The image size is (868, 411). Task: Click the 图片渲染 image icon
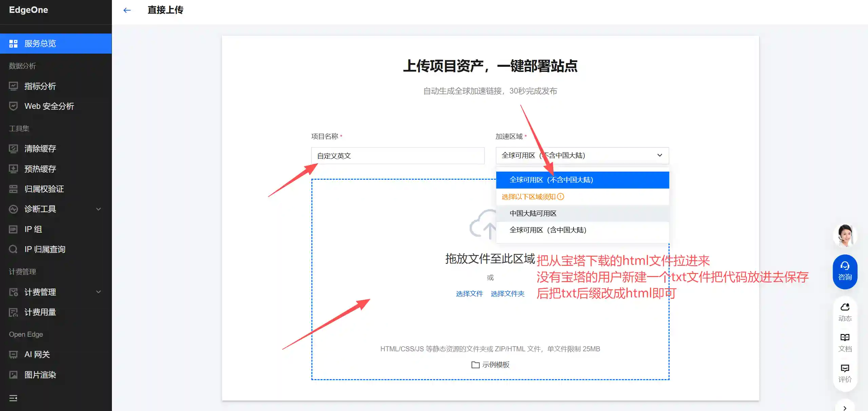click(x=13, y=375)
